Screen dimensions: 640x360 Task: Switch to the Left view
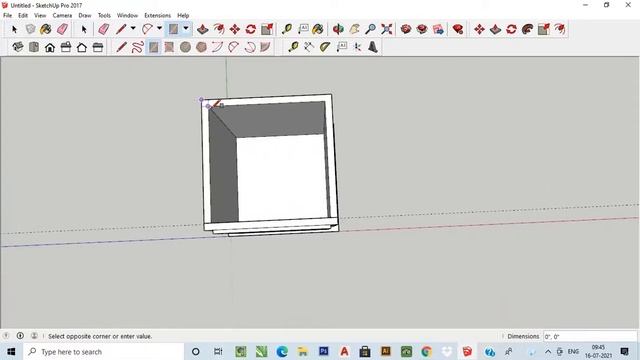[98, 47]
